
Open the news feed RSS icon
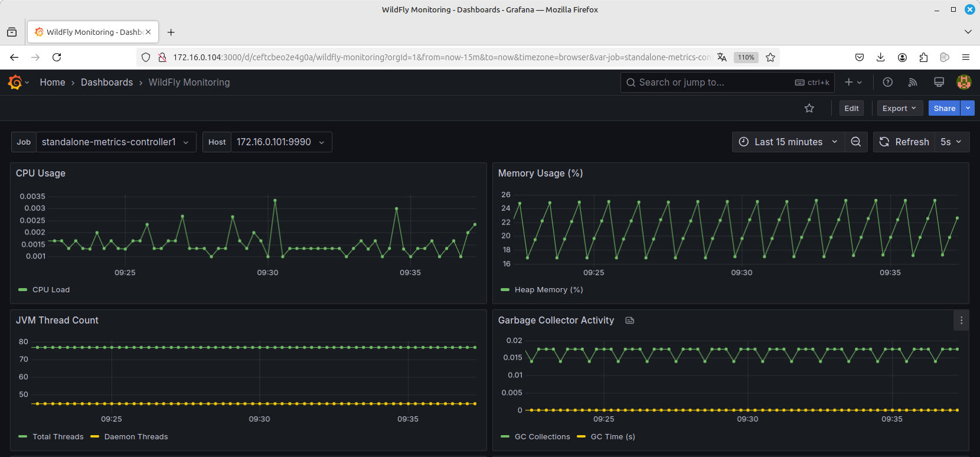[x=913, y=82]
